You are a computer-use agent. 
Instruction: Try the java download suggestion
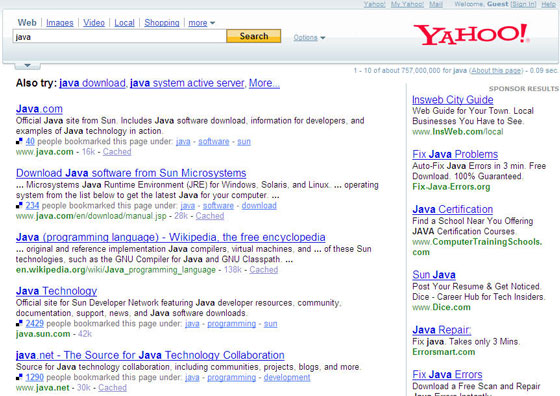coord(92,83)
